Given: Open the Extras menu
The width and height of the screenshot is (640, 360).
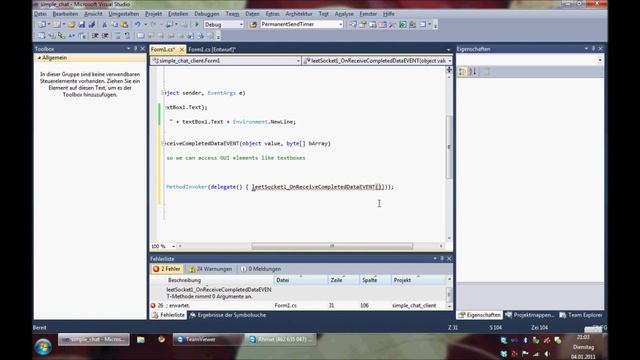Looking at the screenshot, I should [x=272, y=14].
